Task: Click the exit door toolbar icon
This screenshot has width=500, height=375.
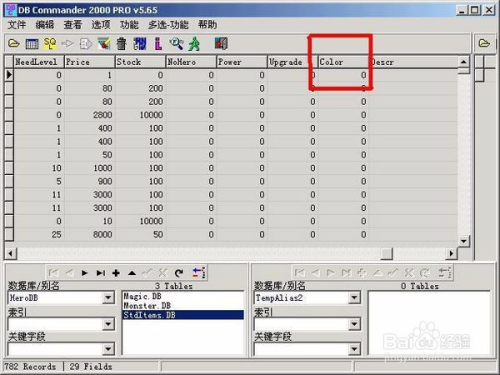Action: pyautogui.click(x=221, y=44)
